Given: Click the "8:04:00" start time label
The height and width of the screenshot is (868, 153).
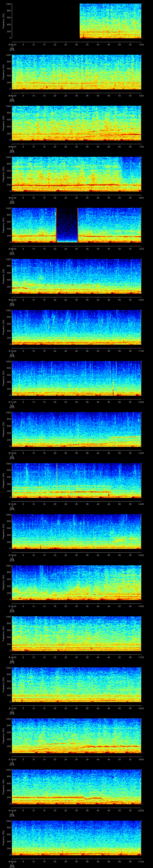Looking at the screenshot, I should (12, 44).
